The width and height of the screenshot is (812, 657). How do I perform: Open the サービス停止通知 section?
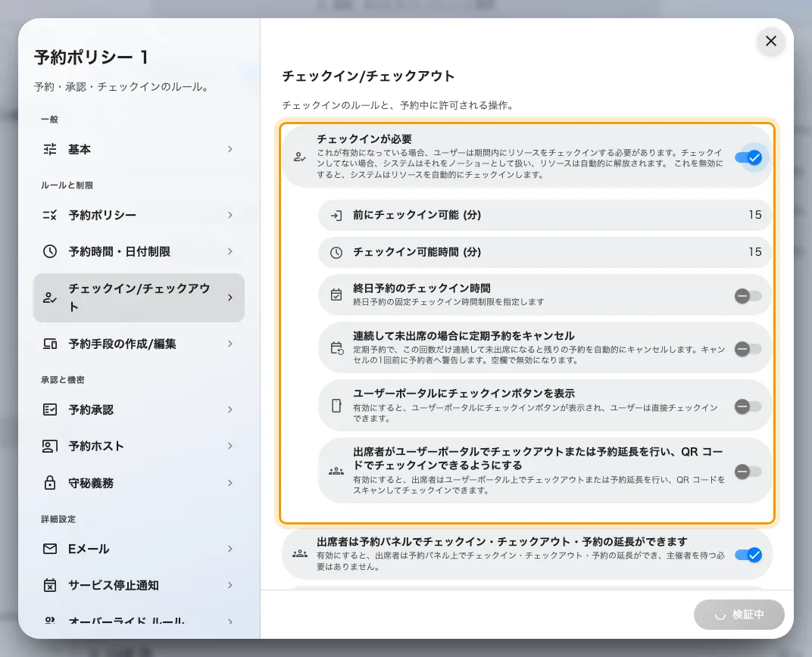coord(139,585)
